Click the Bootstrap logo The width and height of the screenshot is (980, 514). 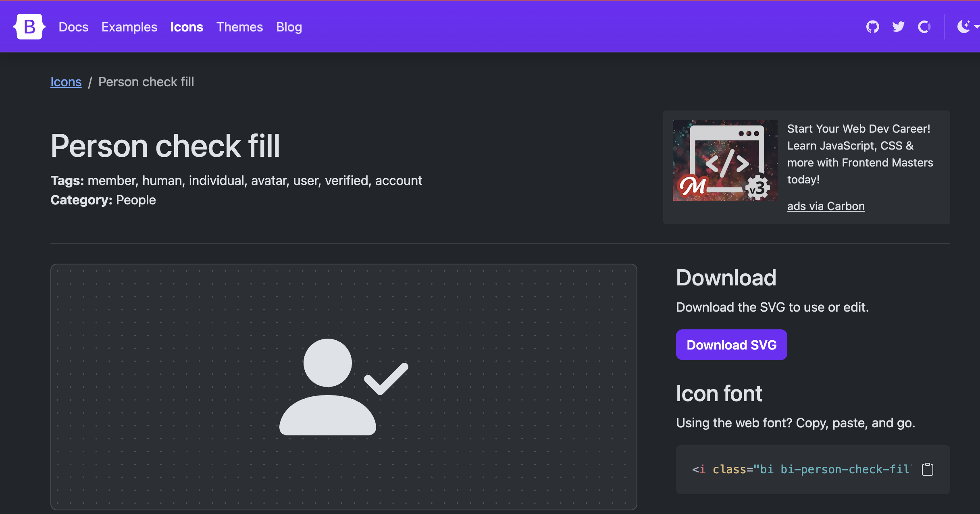[29, 27]
